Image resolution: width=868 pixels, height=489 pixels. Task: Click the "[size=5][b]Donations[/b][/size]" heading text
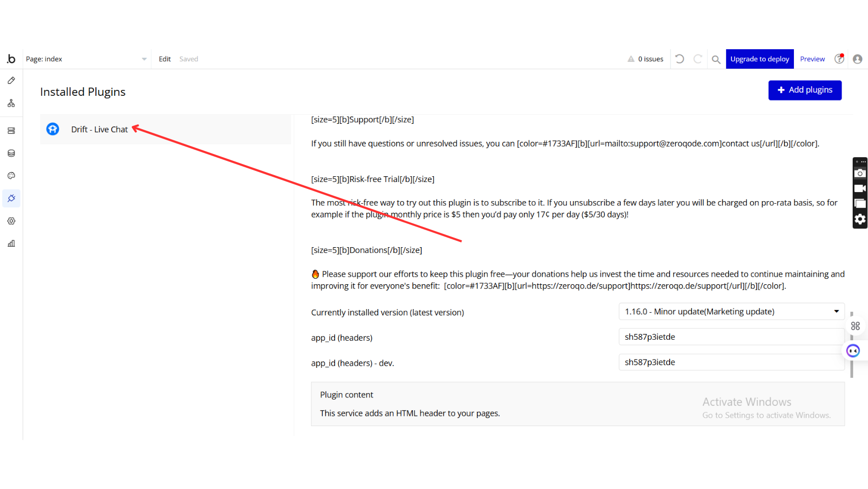[x=367, y=250]
